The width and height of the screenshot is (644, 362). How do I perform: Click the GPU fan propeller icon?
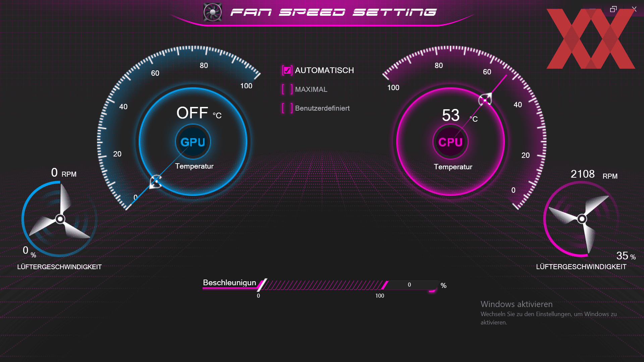[x=60, y=219]
